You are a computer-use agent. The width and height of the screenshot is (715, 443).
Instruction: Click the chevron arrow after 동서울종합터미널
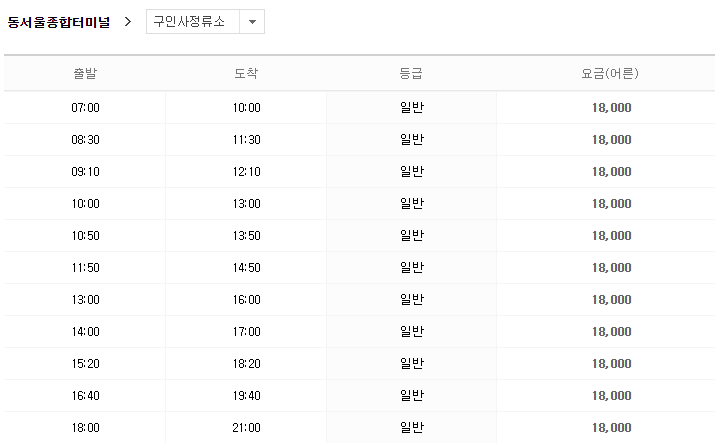click(128, 21)
